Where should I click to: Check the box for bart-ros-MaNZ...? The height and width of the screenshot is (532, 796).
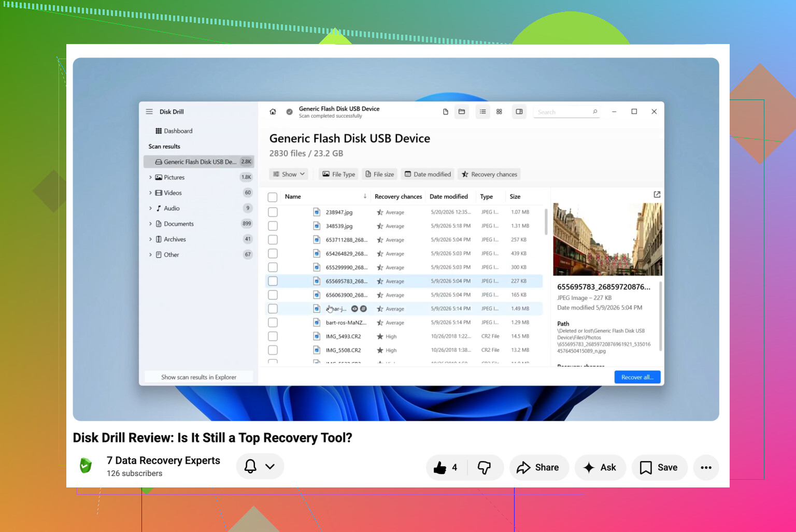point(273,322)
